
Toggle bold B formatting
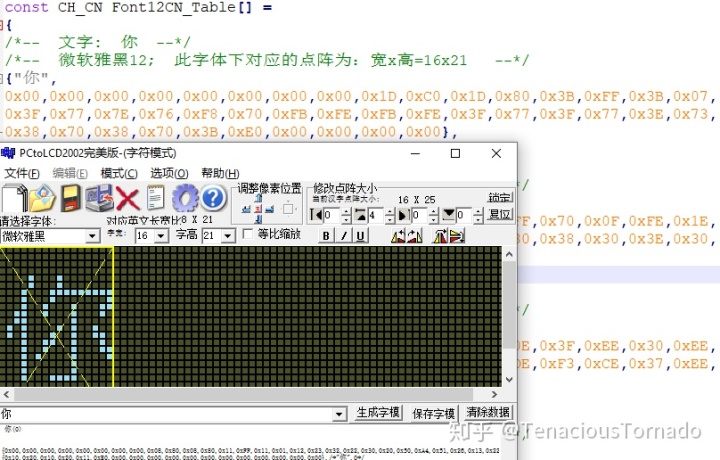coord(326,236)
